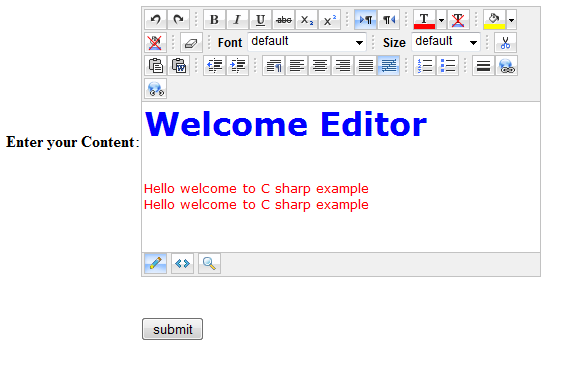Viewport: 570px width, 367px height.
Task: Click the 'Enter your Content' label
Action: pos(73,142)
